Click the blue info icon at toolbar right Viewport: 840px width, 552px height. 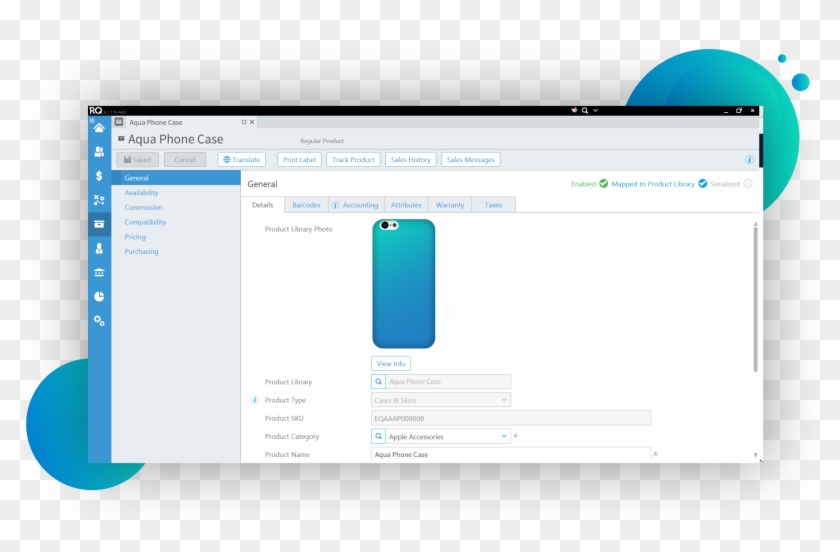pyautogui.click(x=749, y=159)
